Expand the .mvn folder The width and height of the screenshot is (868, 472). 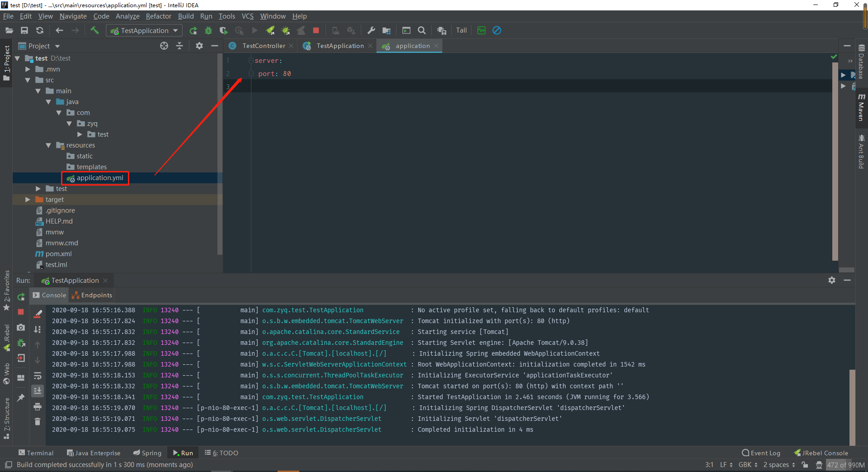coord(28,69)
